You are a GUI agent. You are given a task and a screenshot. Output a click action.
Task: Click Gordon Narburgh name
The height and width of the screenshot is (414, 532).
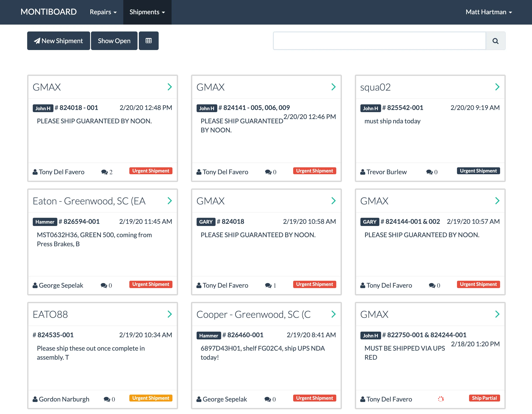(64, 399)
